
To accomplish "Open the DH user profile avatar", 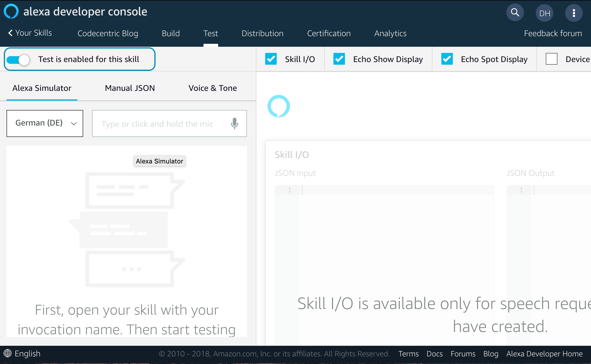I will click(545, 13).
